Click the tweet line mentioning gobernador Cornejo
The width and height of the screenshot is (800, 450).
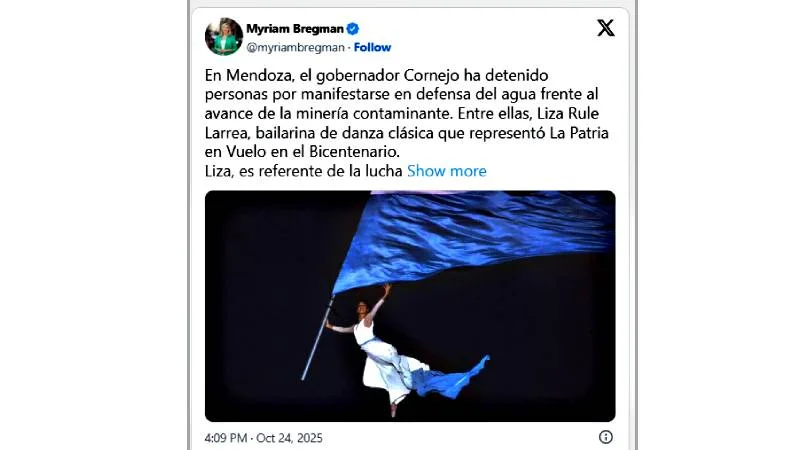377,76
